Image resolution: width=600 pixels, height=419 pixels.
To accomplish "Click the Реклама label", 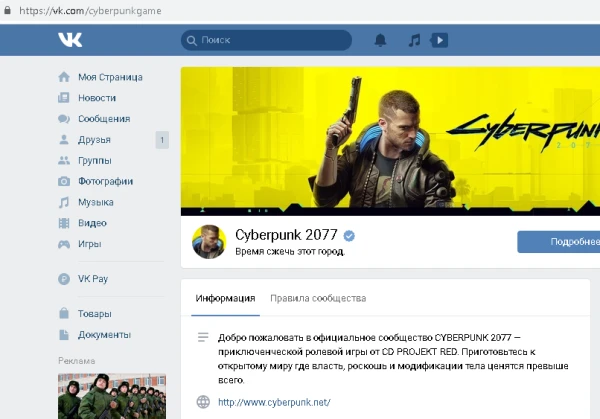I will 77,361.
